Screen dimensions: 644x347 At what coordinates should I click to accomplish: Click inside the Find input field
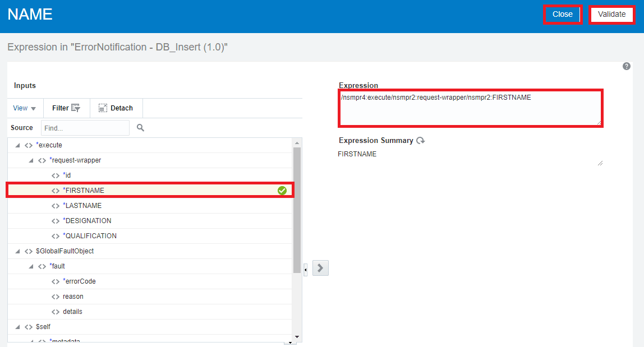pos(84,128)
